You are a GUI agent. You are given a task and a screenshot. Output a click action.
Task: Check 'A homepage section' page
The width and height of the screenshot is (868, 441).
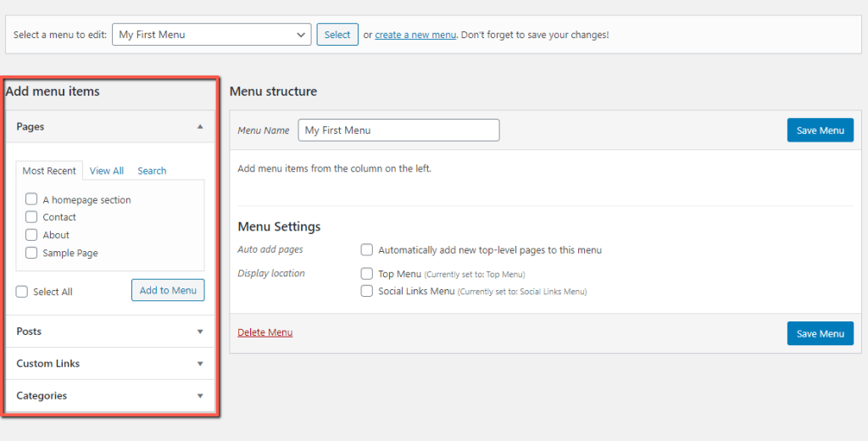[31, 199]
